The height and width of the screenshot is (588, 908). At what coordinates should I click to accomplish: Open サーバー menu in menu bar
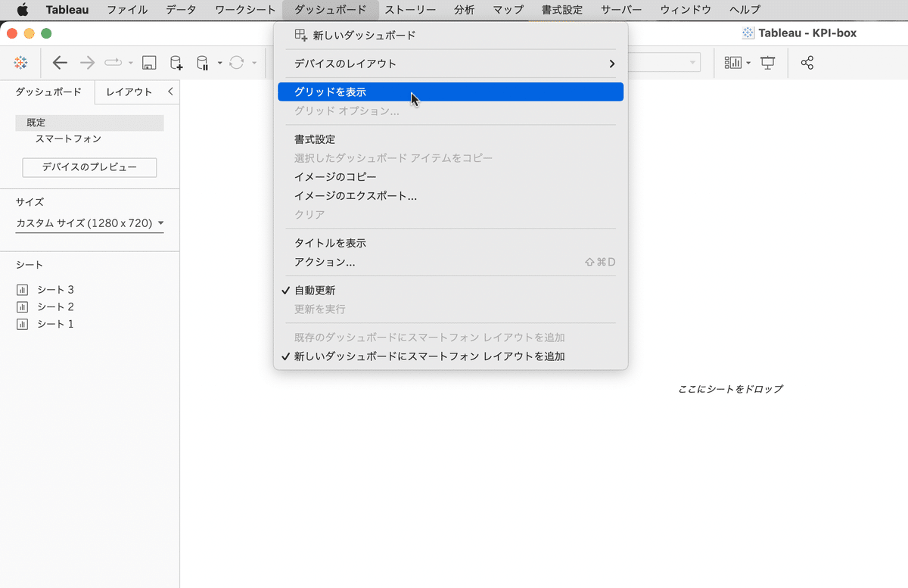coord(621,10)
